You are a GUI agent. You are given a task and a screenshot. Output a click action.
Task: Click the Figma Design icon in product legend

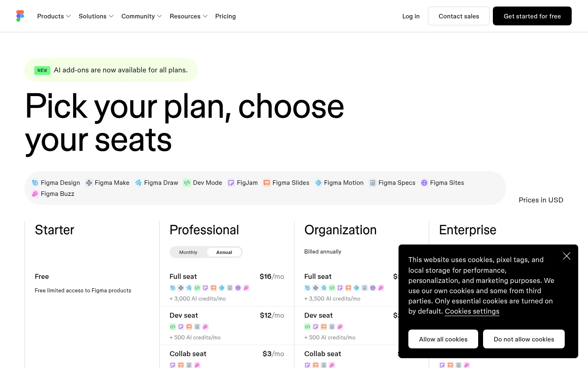pos(35,183)
